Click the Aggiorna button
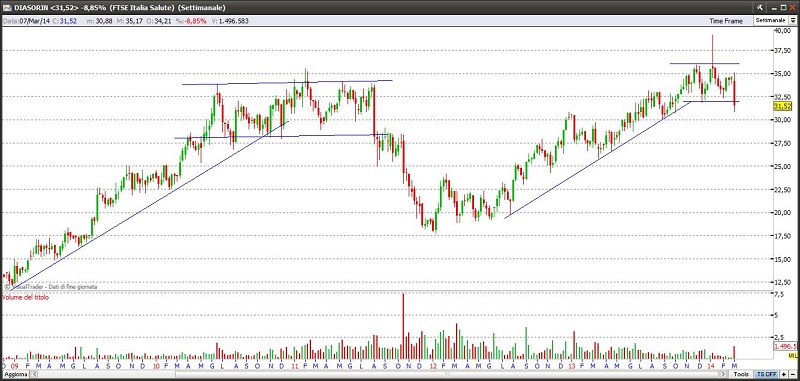800x381 pixels. (16, 374)
